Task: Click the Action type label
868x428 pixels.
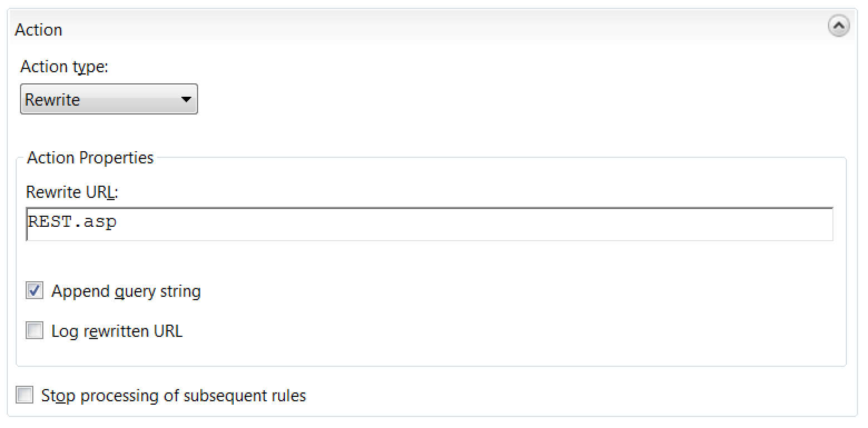Action: click(x=58, y=66)
